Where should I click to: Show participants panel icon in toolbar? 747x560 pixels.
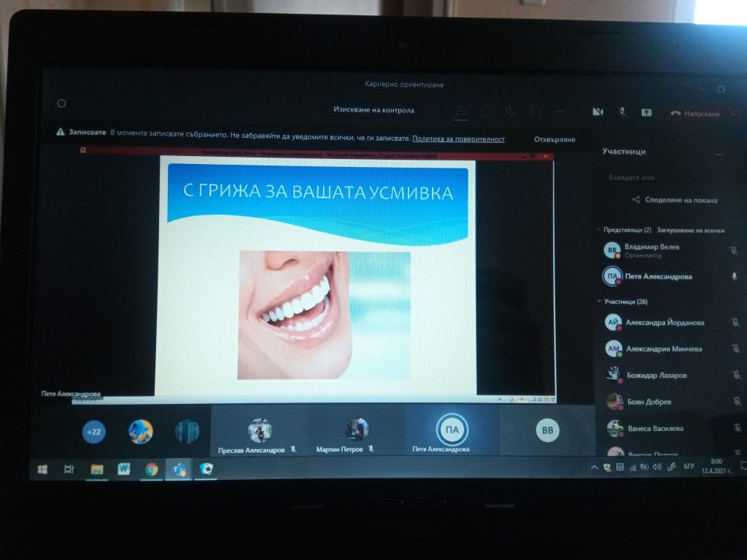[461, 112]
